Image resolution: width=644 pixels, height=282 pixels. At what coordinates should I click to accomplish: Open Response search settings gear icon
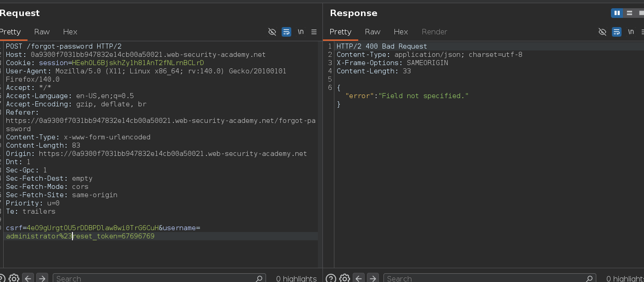click(344, 278)
